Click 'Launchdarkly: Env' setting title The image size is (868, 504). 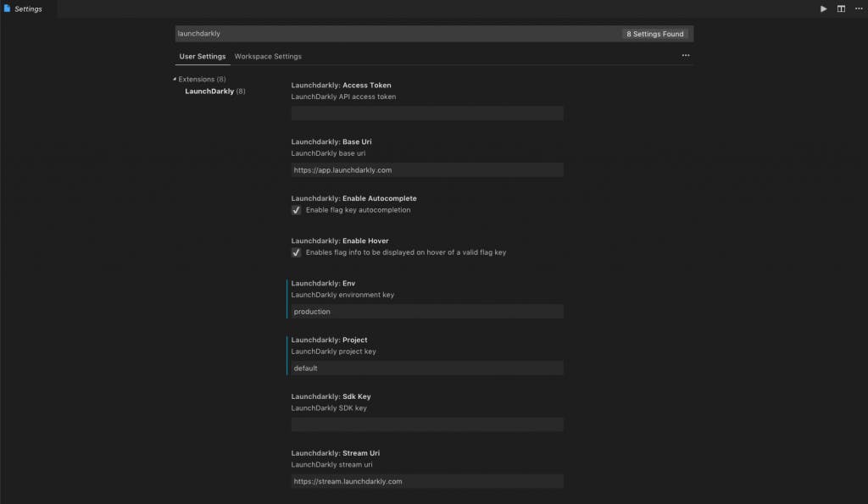coord(323,283)
